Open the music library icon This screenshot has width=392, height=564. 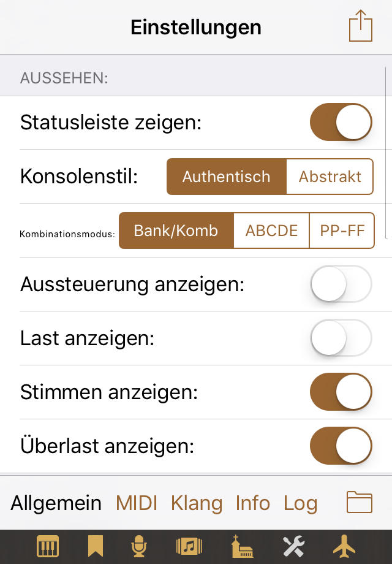coord(189,546)
